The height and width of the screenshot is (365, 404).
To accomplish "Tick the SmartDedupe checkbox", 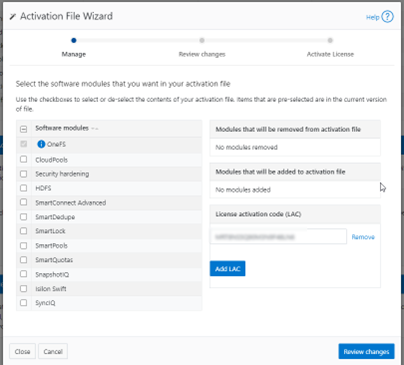I will [x=24, y=217].
